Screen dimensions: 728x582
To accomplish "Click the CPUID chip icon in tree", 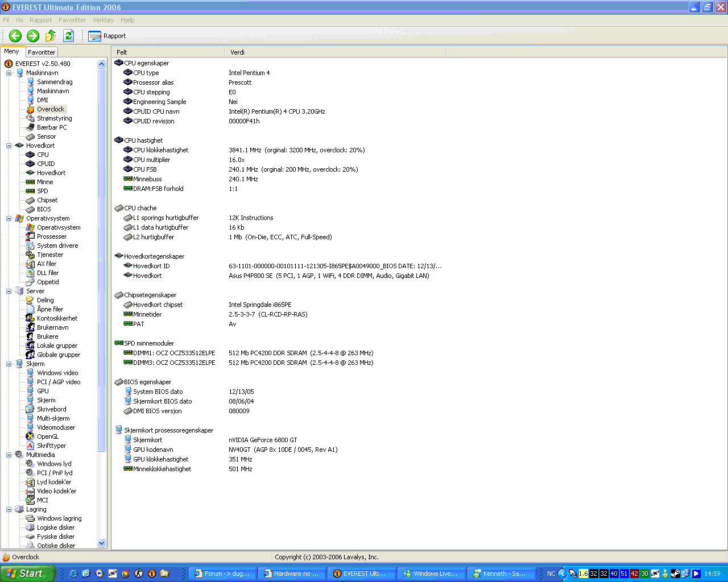I will click(30, 164).
